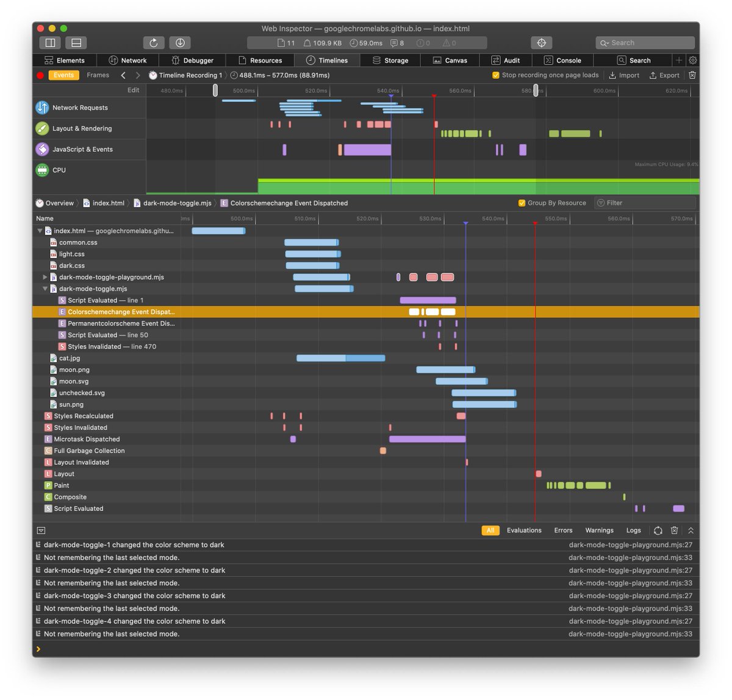Screen dimensions: 732x700
Task: Open the Storage tab
Action: 390,60
